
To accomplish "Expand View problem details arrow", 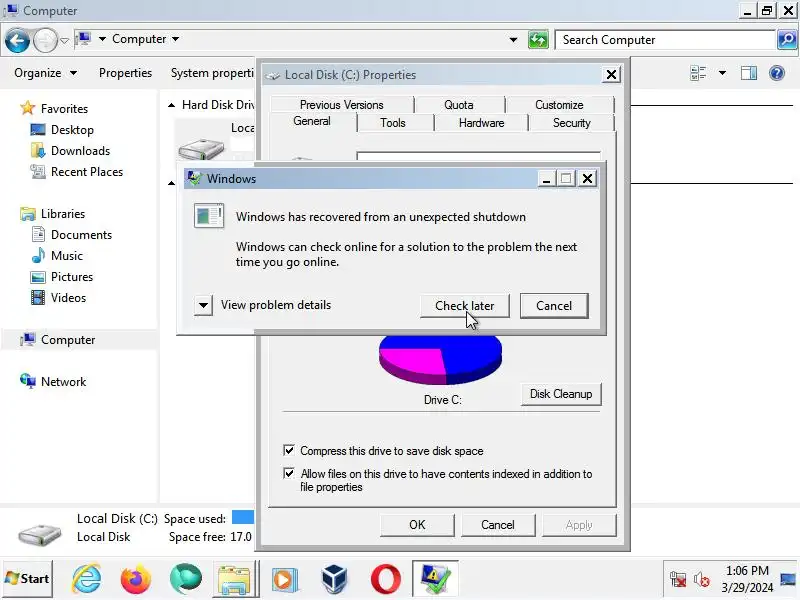I will pos(203,306).
